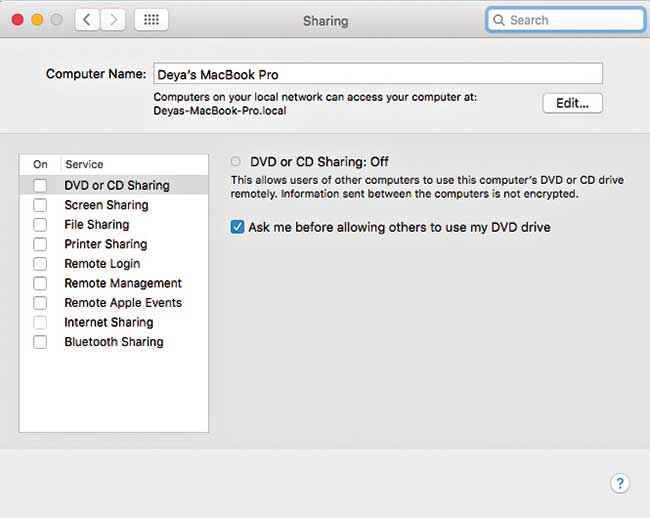Toggle Remote Apple Events checkbox
Image resolution: width=650 pixels, height=518 pixels.
tap(40, 303)
